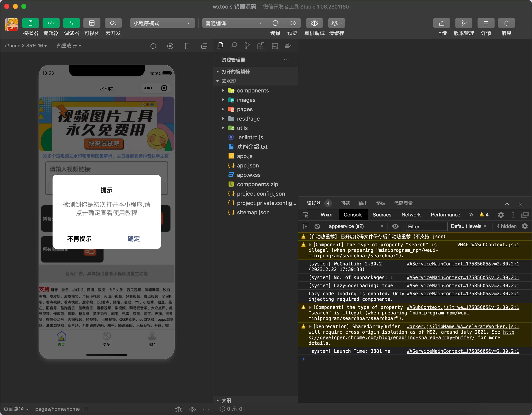Image resolution: width=532 pixels, height=415 pixels.
Task: Start real device debugging (真机调试)
Action: click(x=314, y=23)
